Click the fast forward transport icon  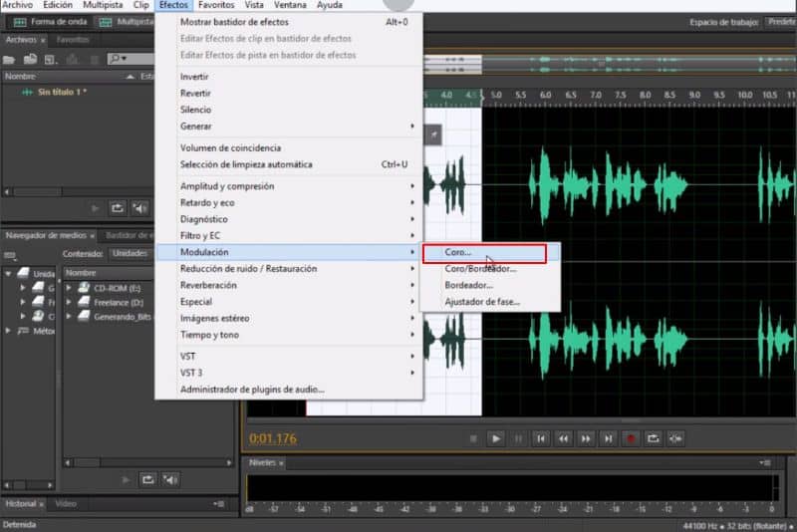click(586, 438)
